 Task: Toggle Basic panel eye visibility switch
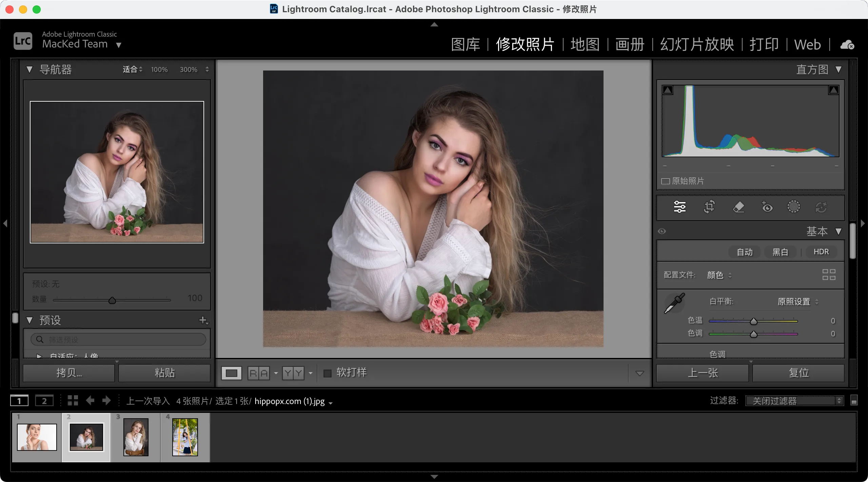tap(662, 231)
